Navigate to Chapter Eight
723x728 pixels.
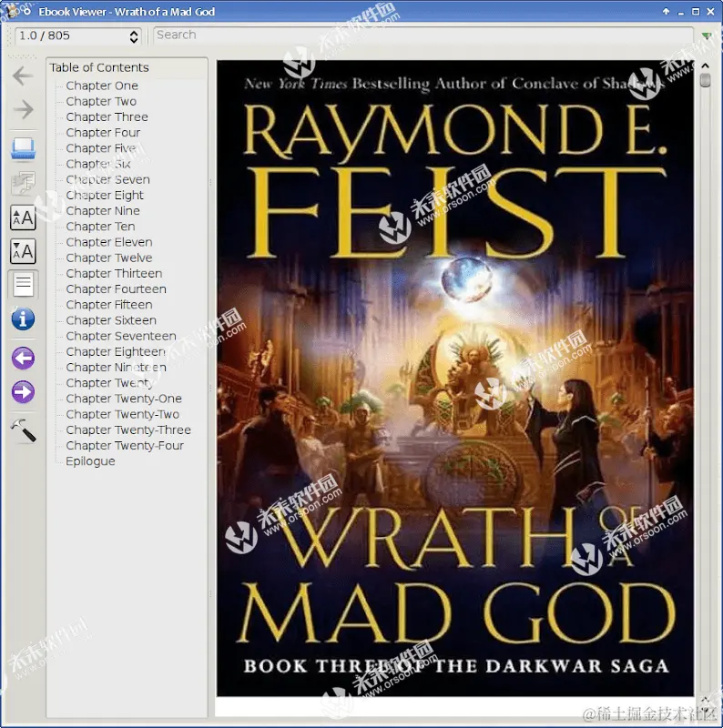(105, 195)
